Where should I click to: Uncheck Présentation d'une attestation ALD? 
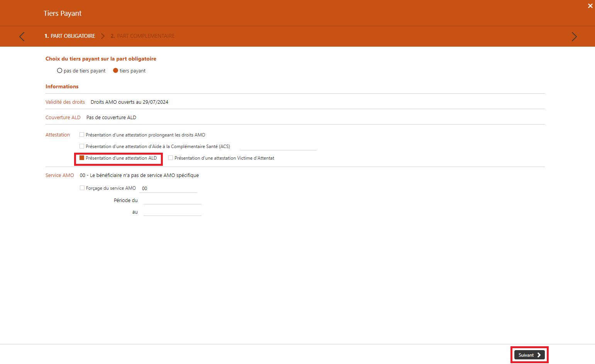click(x=82, y=158)
